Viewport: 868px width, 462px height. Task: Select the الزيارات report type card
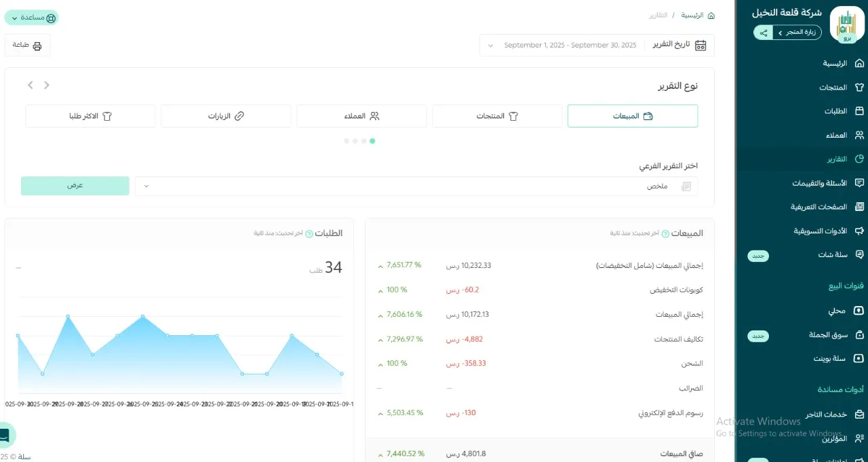[x=226, y=116]
